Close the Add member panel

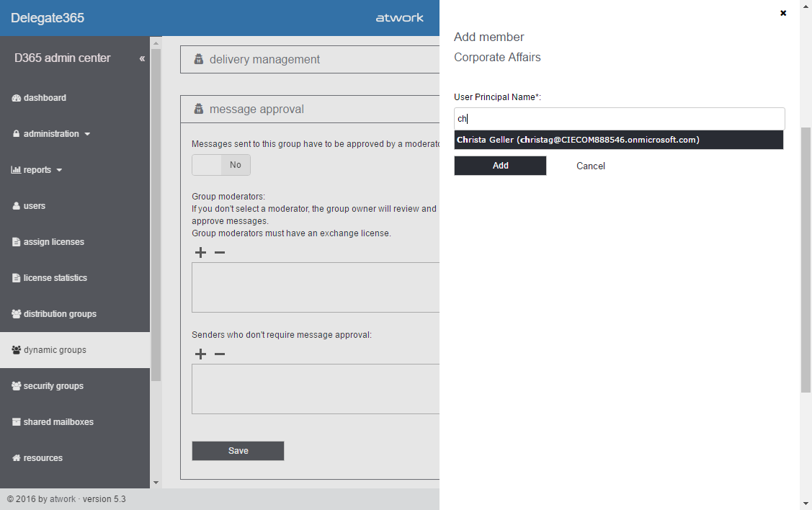[783, 13]
